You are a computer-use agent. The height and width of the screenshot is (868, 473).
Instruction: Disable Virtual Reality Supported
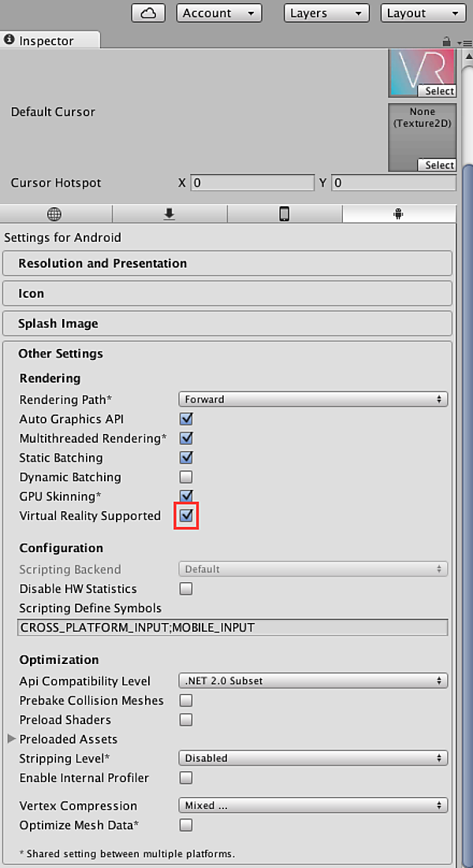tap(185, 516)
